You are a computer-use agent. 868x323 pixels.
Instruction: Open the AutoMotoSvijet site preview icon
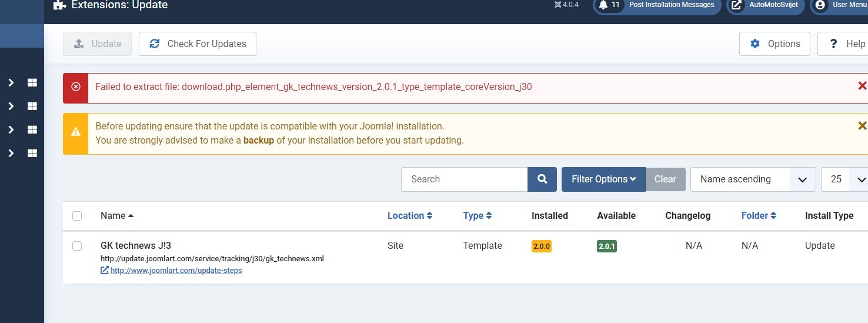736,5
